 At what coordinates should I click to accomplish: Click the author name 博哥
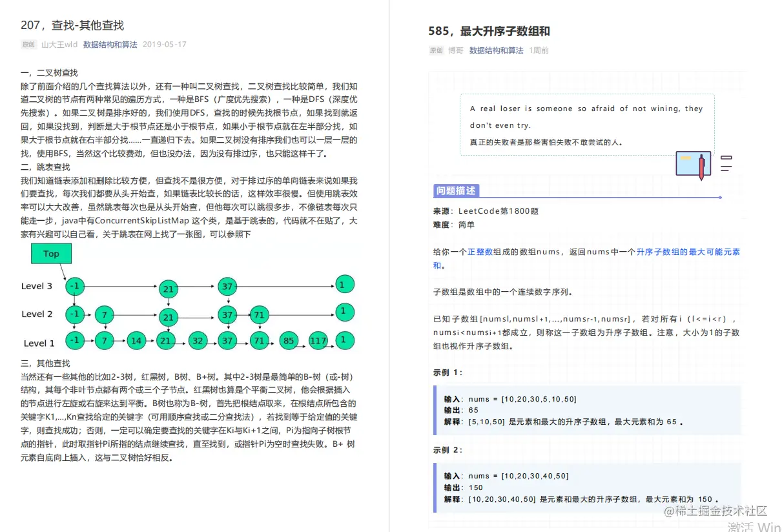[455, 50]
